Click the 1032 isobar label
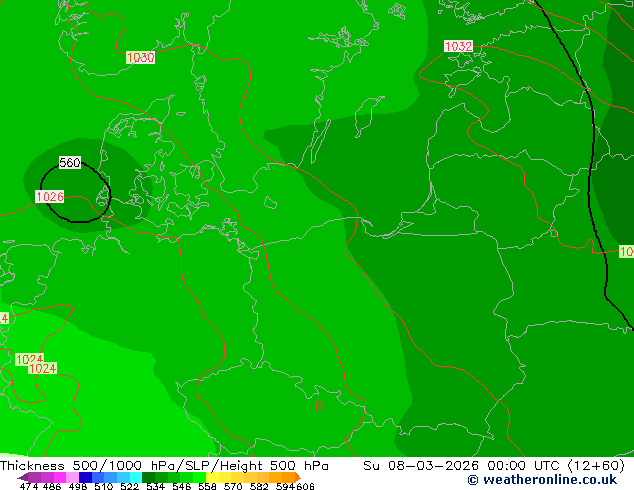This screenshot has height=490, width=634. click(458, 46)
